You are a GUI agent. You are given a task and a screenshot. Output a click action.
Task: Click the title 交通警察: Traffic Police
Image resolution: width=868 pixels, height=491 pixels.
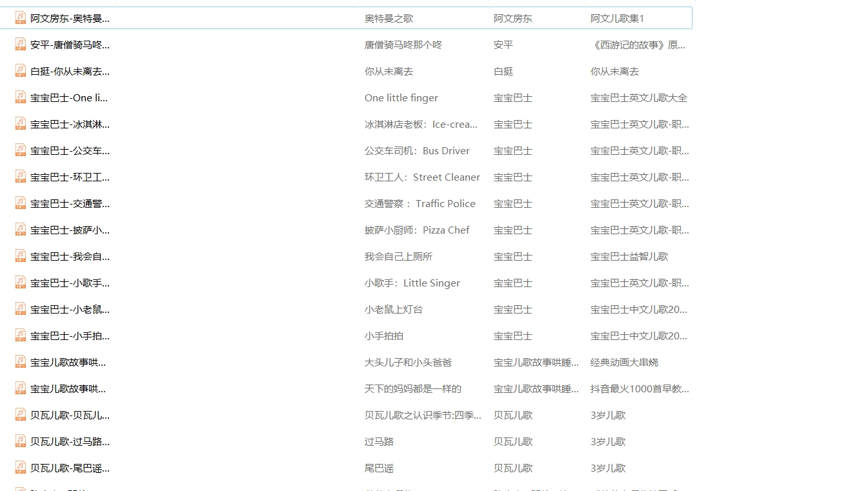click(x=419, y=204)
